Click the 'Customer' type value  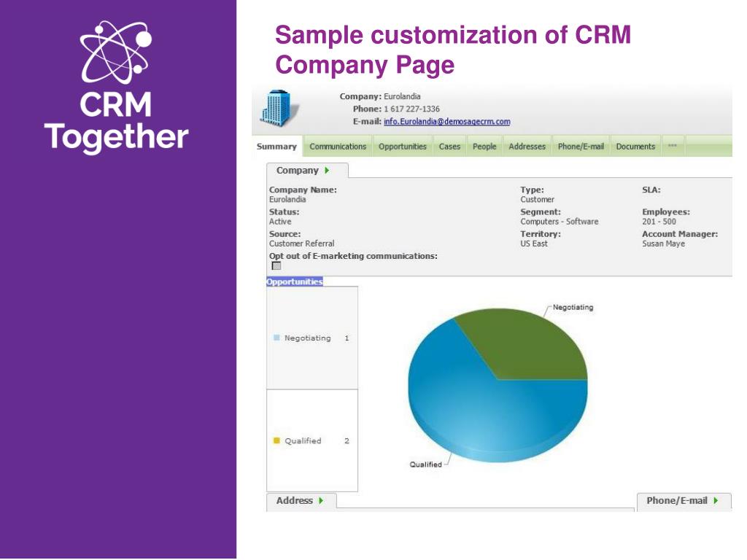pyautogui.click(x=537, y=200)
